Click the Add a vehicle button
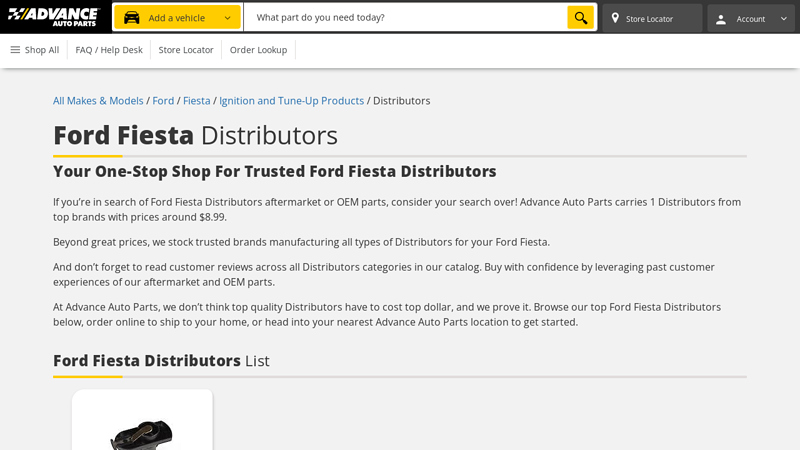The image size is (800, 450). [x=177, y=17]
